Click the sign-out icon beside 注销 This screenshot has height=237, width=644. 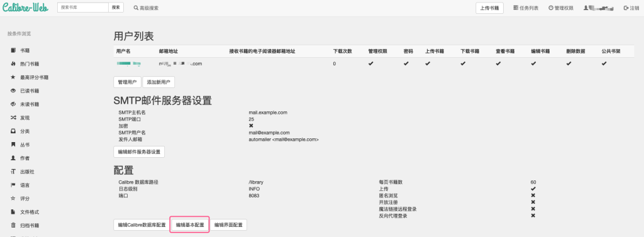(626, 8)
